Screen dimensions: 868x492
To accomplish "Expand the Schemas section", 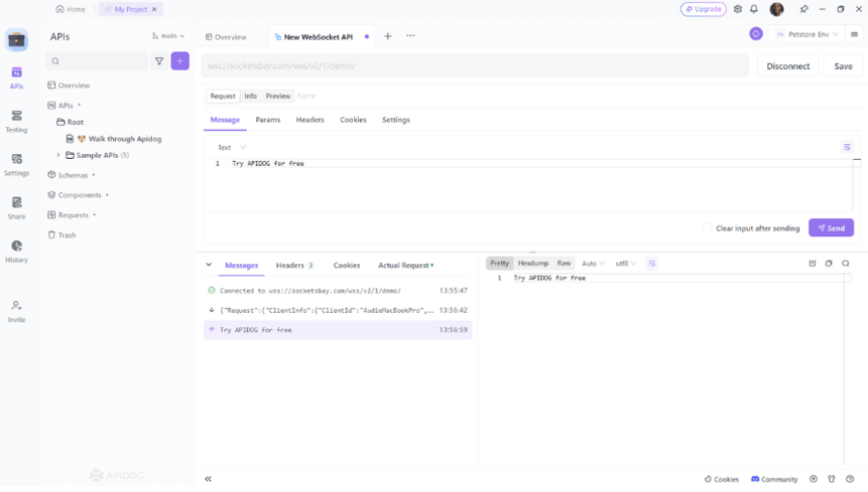I will click(x=73, y=175).
